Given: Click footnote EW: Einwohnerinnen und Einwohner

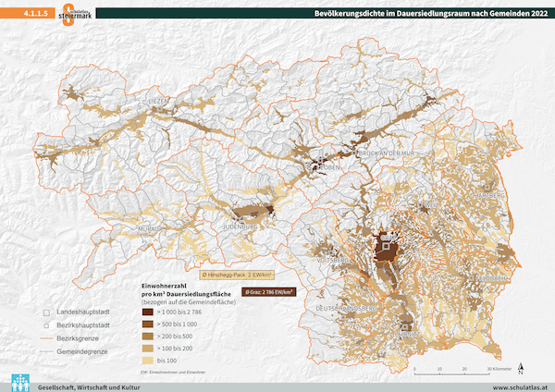Looking at the screenshot, I should (173, 373).
